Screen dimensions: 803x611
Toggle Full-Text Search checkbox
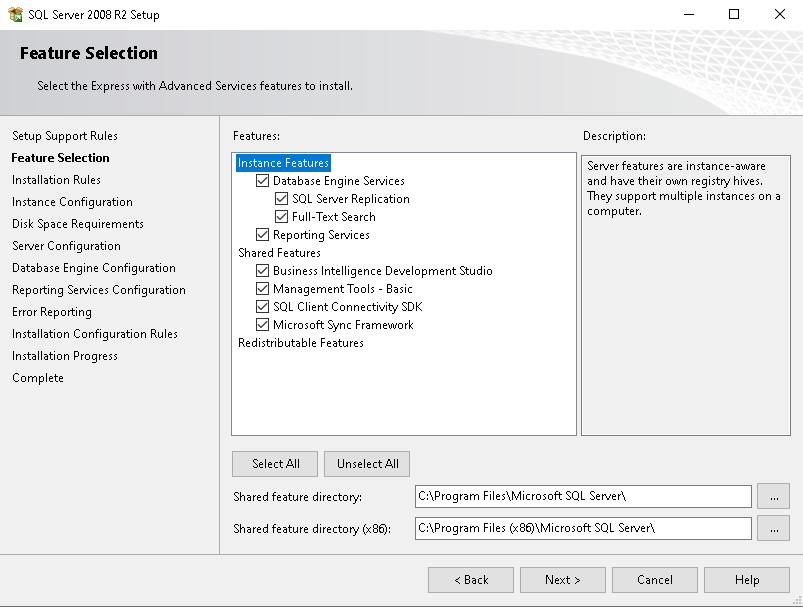[281, 216]
